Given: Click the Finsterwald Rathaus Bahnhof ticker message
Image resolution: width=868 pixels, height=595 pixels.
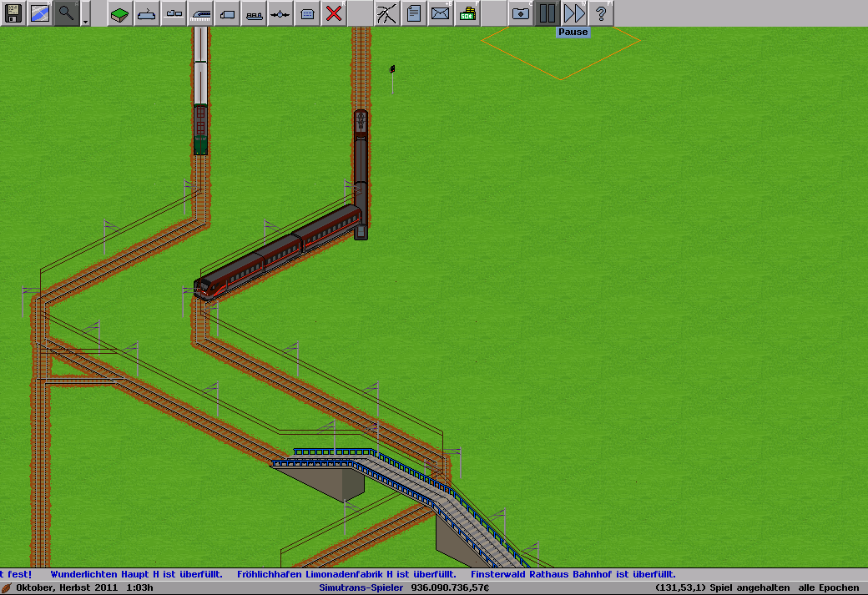Looking at the screenshot, I should pyautogui.click(x=573, y=574).
